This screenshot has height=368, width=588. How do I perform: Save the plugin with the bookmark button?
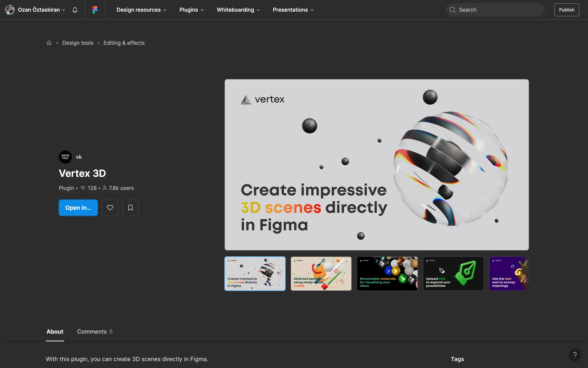point(130,208)
